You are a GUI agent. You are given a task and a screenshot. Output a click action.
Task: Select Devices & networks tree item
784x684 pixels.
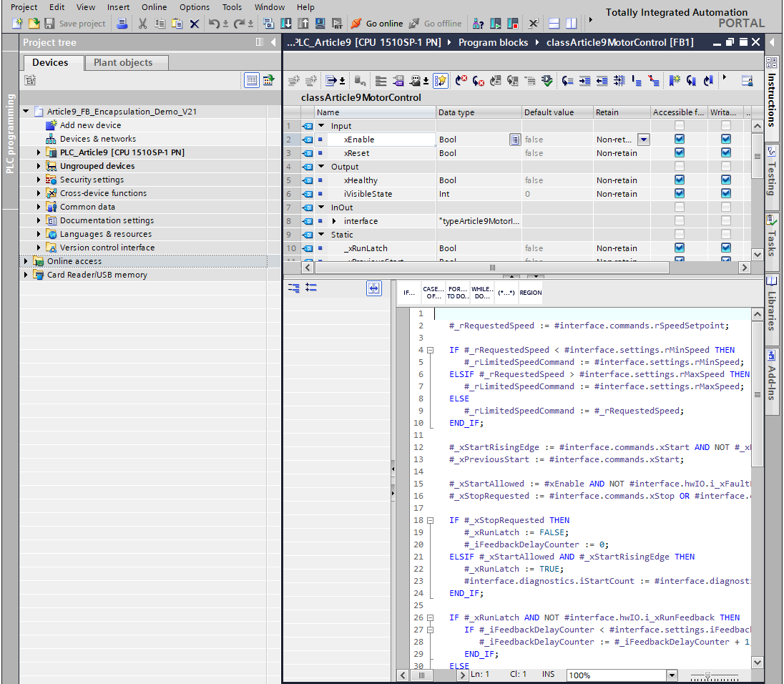click(98, 139)
